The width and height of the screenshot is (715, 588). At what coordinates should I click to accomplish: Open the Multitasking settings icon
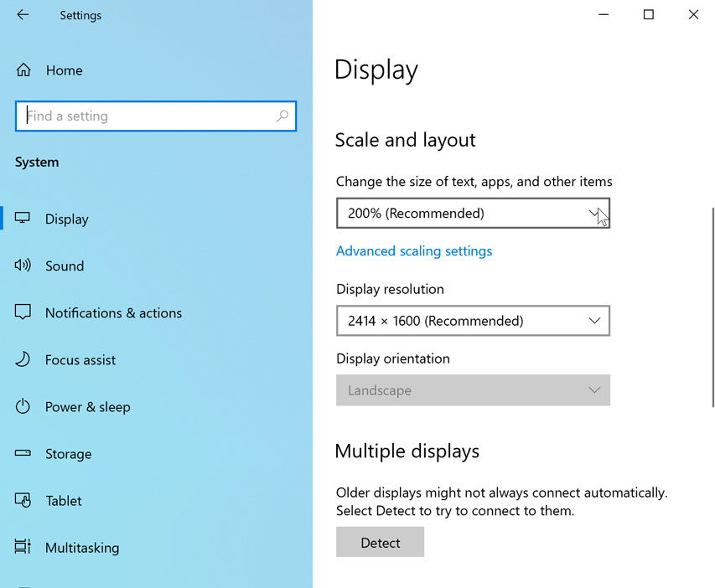click(x=22, y=547)
